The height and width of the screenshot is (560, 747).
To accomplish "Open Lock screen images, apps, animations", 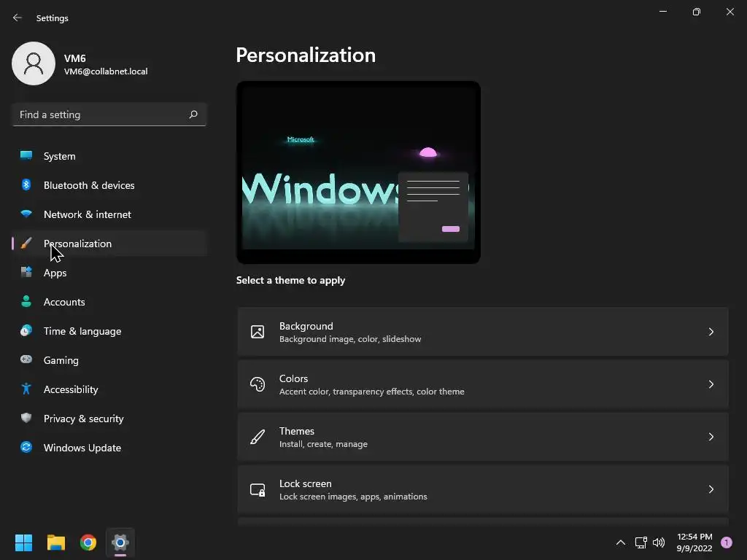I will click(x=483, y=489).
